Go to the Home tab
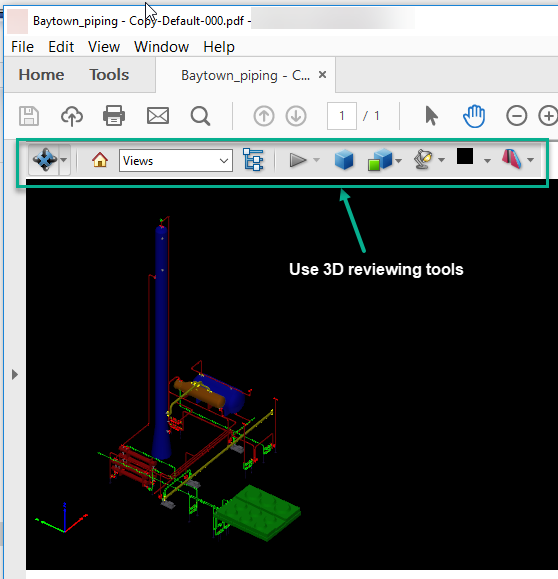 point(41,75)
